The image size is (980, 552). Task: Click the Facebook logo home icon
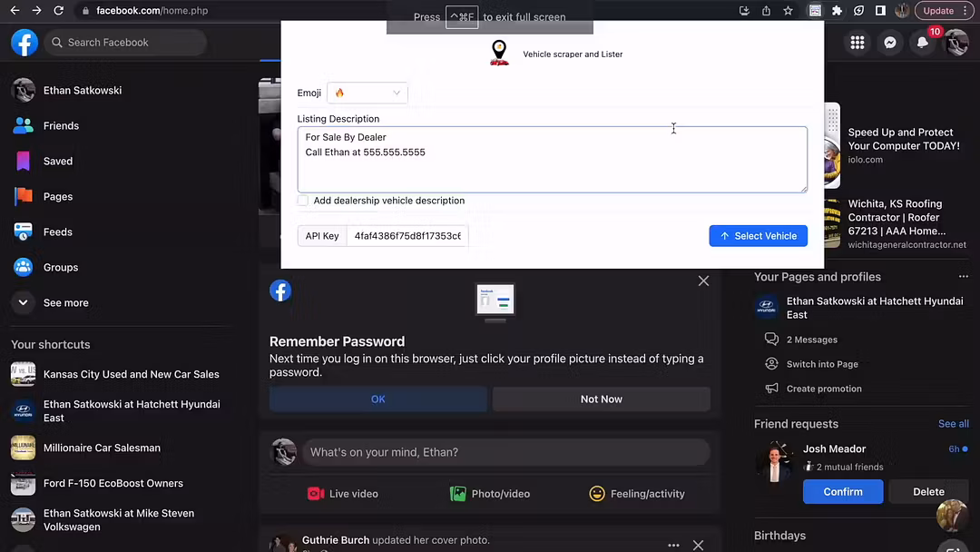[x=24, y=43]
